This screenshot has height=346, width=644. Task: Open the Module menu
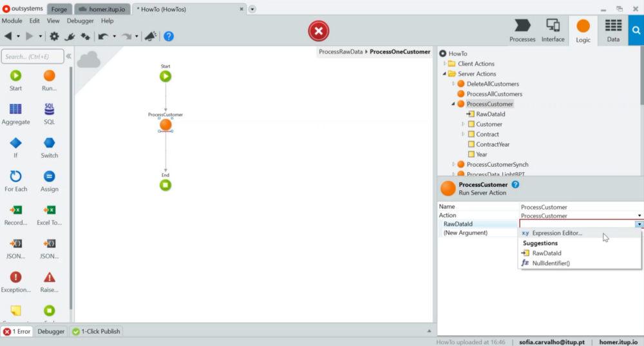(x=12, y=21)
